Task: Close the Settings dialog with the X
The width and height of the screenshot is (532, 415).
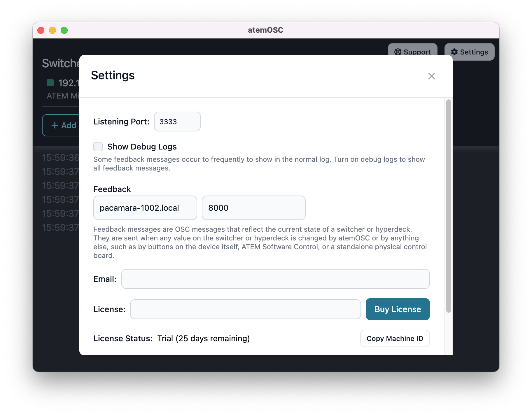Action: click(x=431, y=76)
